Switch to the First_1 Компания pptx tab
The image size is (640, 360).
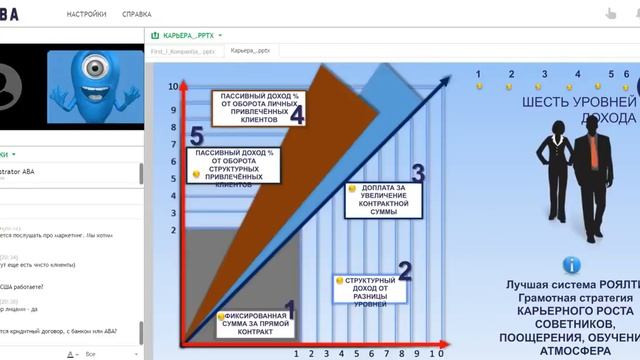183,52
